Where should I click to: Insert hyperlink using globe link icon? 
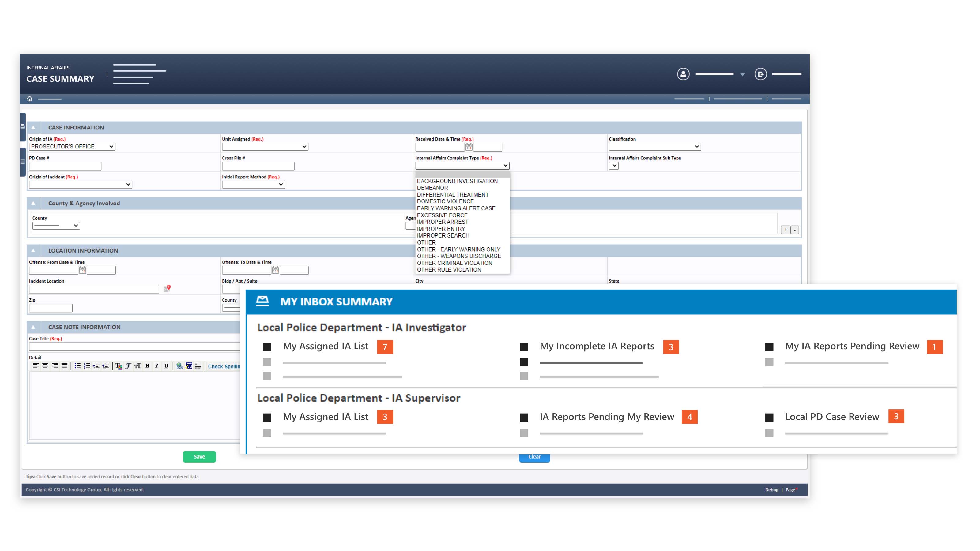[179, 366]
